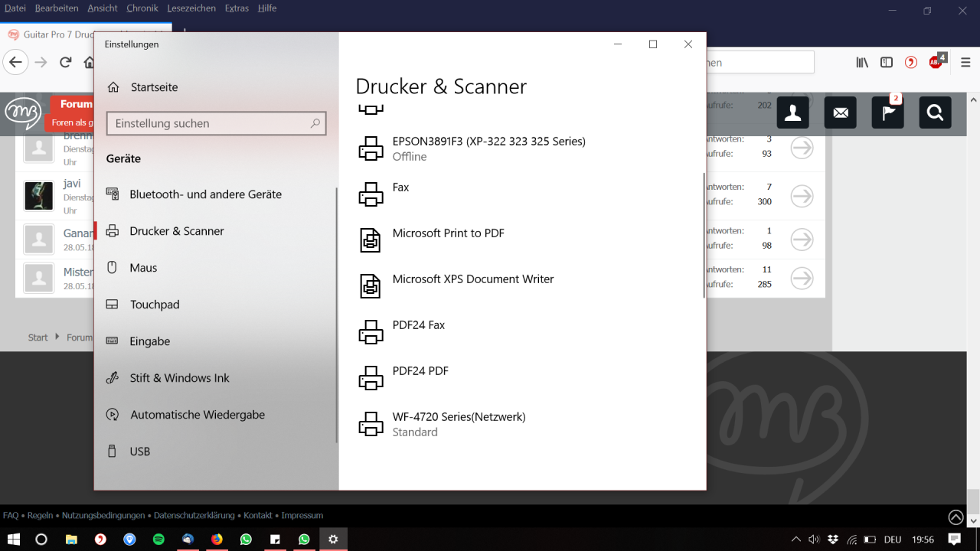980x551 pixels.
Task: Open the Datei menu in Firefox
Action: [x=15, y=8]
